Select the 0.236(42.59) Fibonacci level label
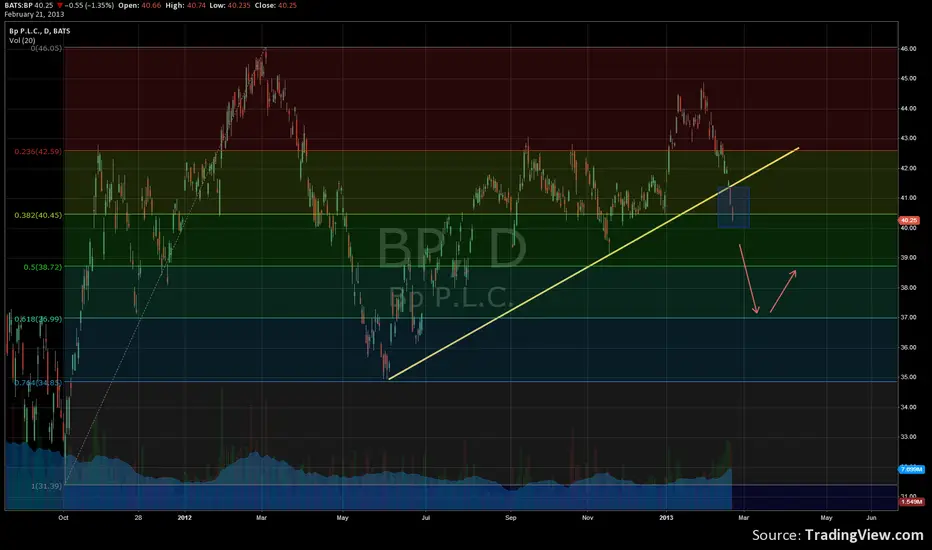This screenshot has width=932, height=550. pos(38,152)
